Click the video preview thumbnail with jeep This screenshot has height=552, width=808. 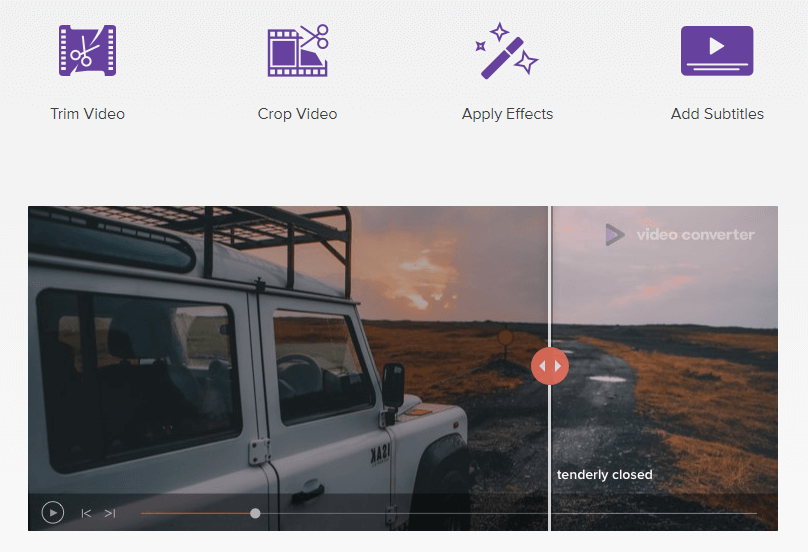[402, 368]
